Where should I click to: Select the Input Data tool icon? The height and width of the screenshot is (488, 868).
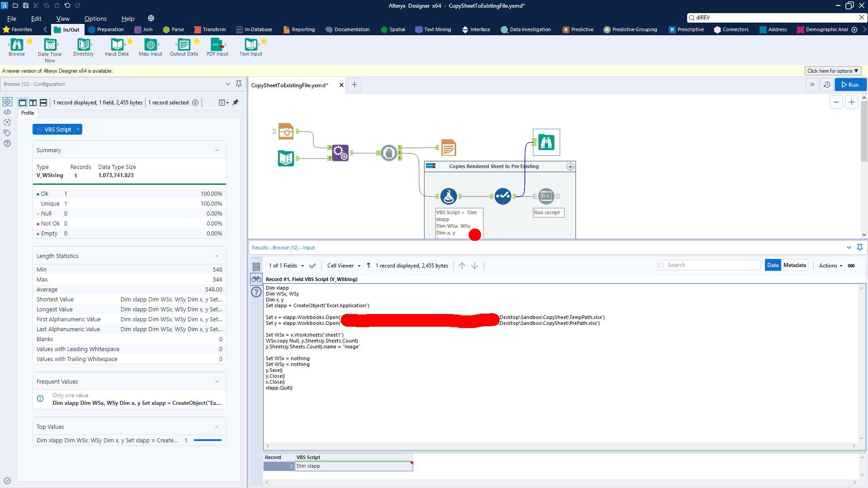click(x=117, y=45)
